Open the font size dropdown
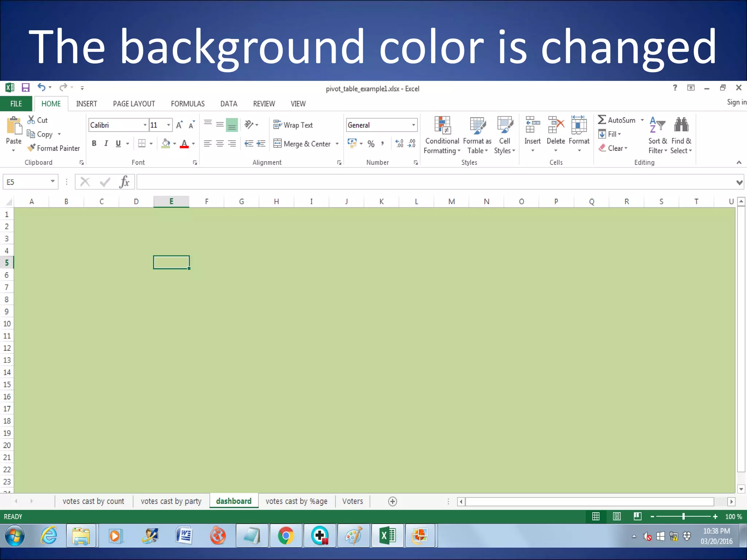747x560 pixels. coord(169,125)
